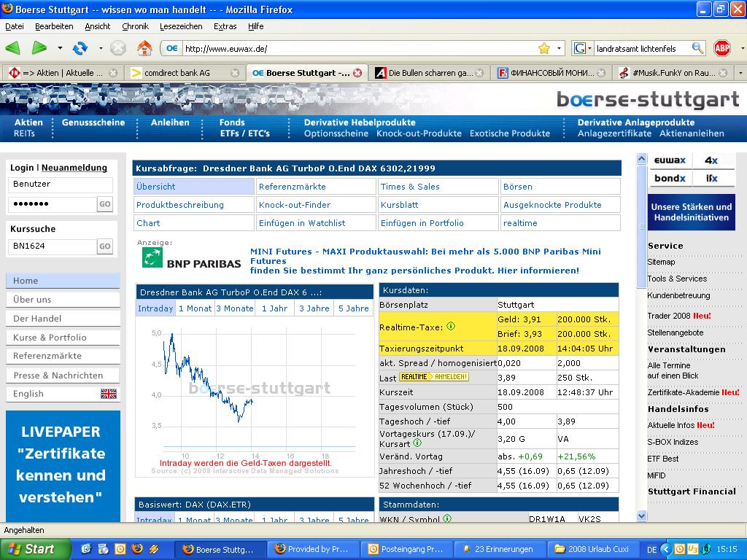Click the GO button beside Kurssuche

(x=105, y=246)
